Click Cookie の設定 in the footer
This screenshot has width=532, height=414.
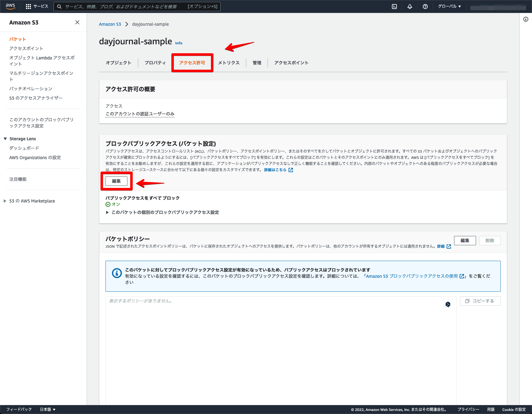[x=514, y=409]
